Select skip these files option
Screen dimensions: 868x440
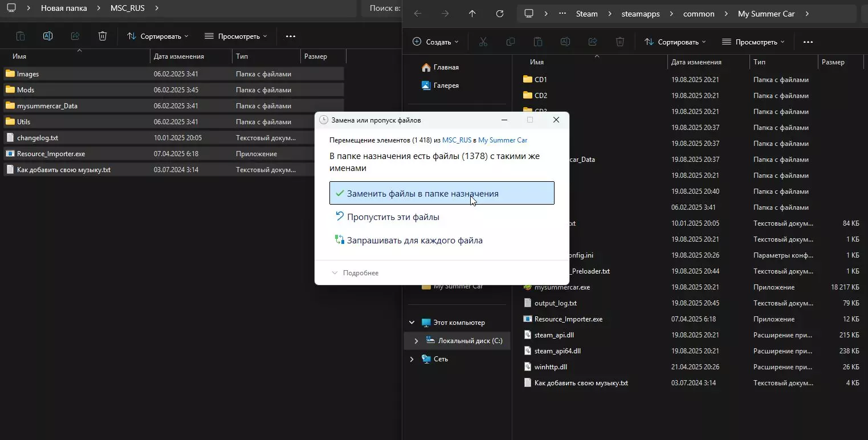(393, 217)
